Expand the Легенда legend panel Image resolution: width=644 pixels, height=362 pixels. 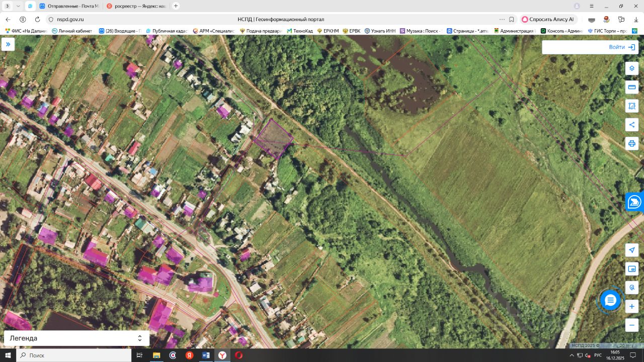[x=76, y=338]
